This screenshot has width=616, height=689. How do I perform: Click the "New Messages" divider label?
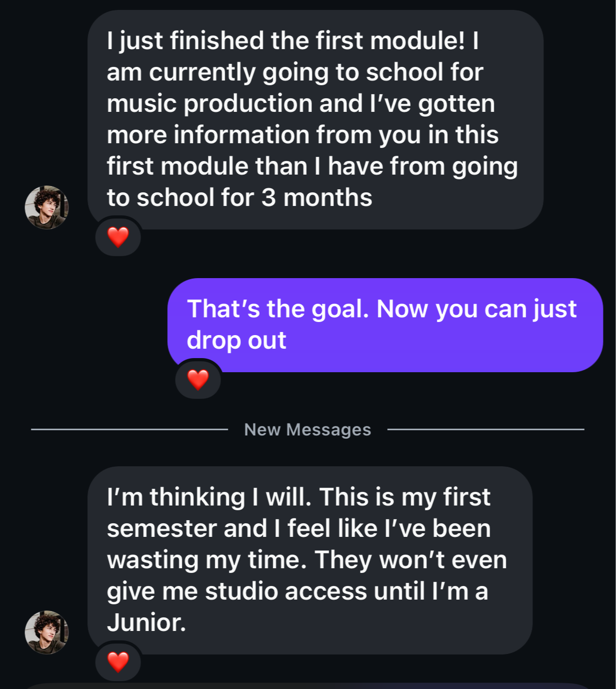pyautogui.click(x=307, y=430)
